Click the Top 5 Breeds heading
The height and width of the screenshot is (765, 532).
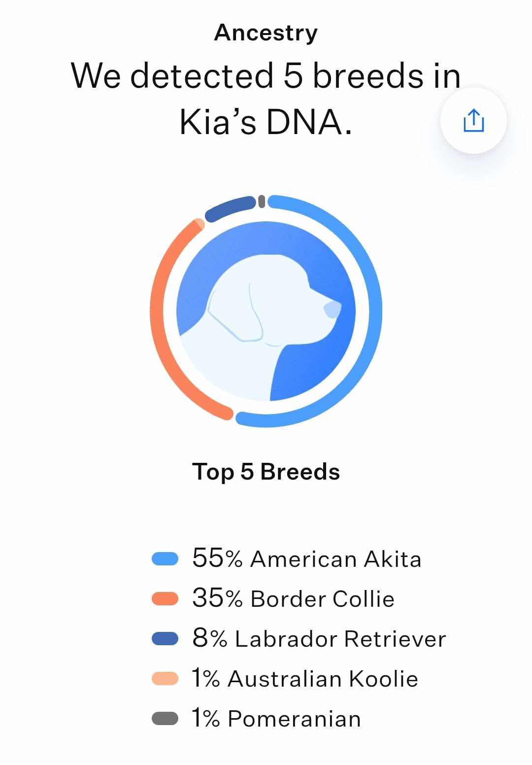point(266,472)
